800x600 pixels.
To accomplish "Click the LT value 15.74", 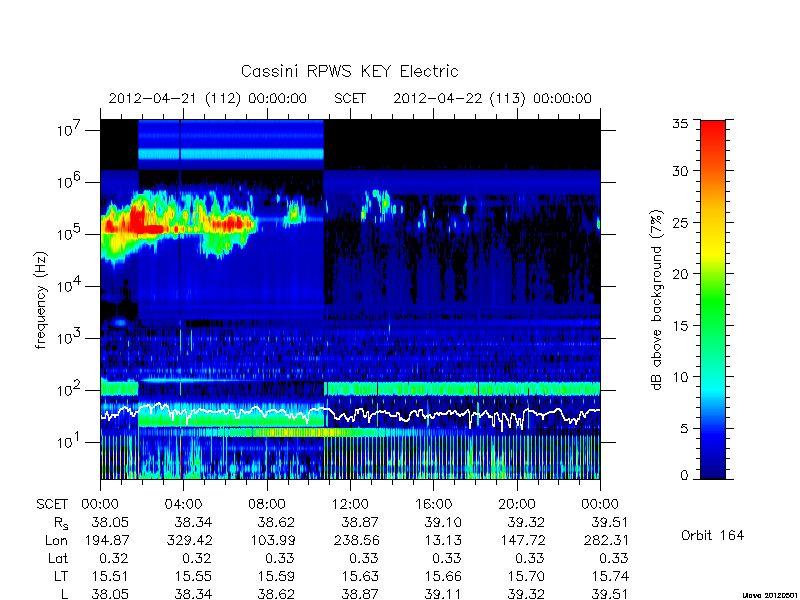I will click(x=610, y=576).
